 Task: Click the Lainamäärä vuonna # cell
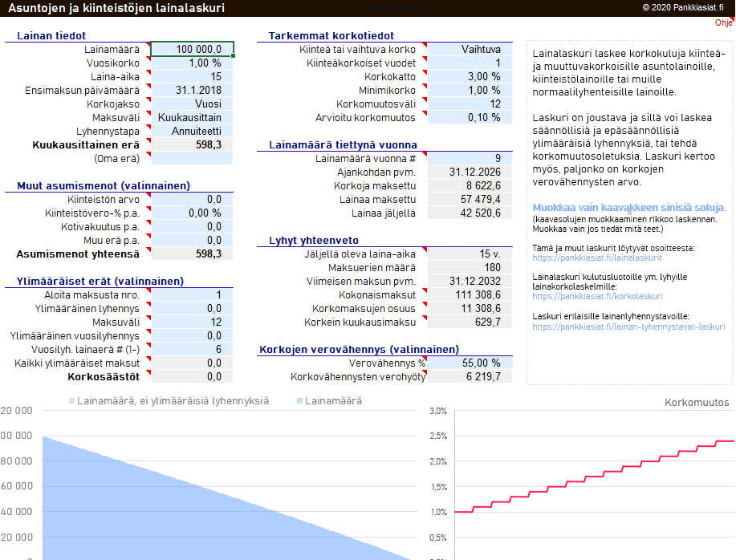pos(468,158)
